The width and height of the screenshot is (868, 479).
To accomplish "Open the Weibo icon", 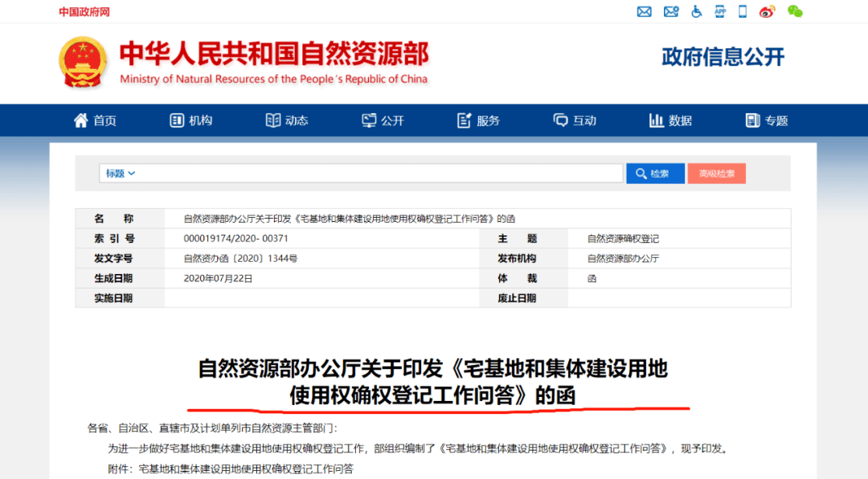I will click(x=768, y=11).
